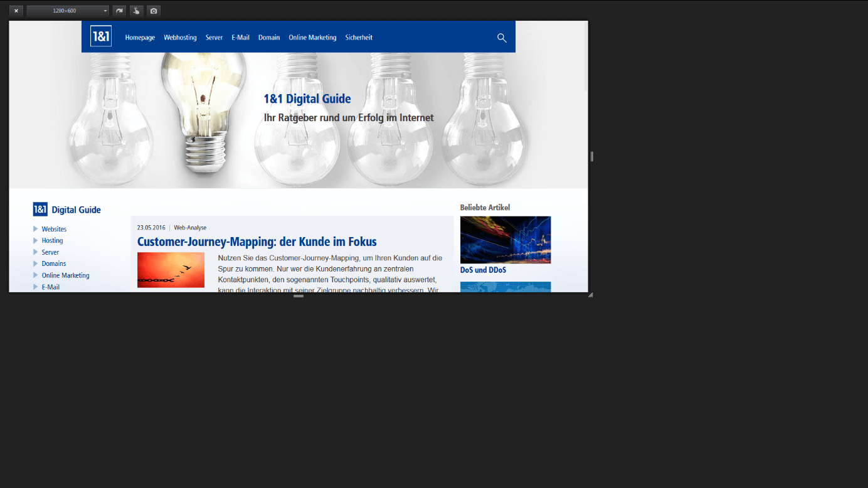The width and height of the screenshot is (868, 488).
Task: Click the birds and chain article thumbnail
Action: click(171, 270)
